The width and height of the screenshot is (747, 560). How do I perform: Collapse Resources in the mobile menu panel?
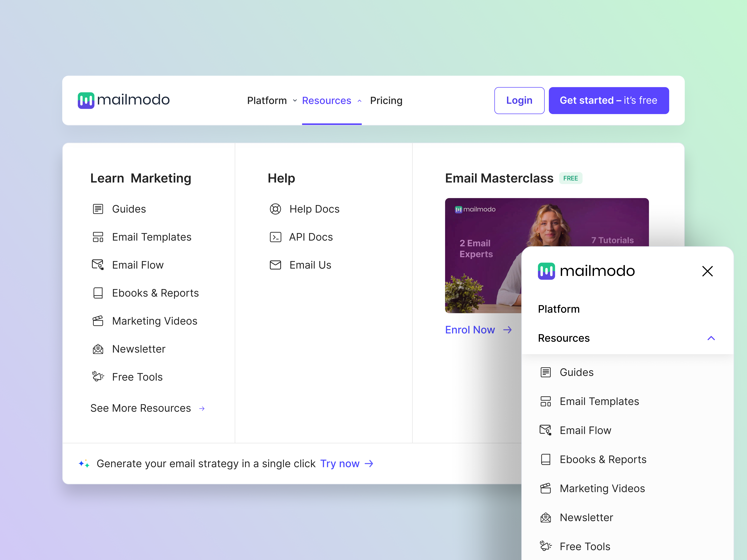pyautogui.click(x=711, y=338)
